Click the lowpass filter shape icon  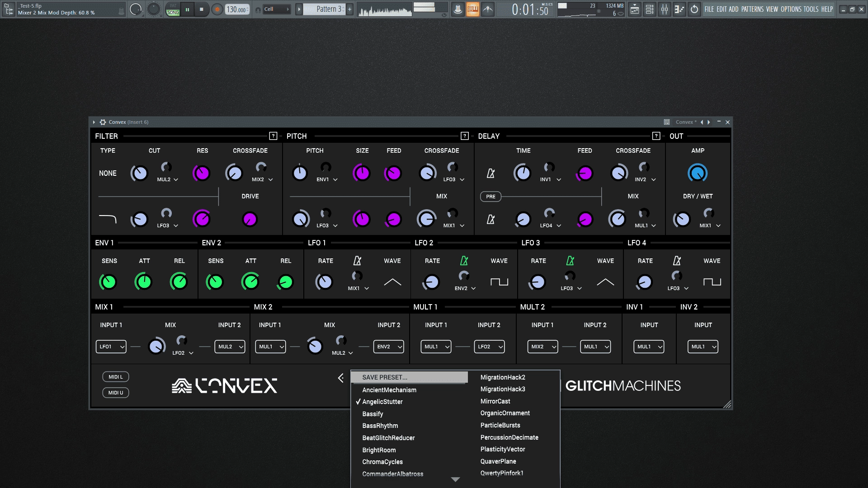point(108,219)
